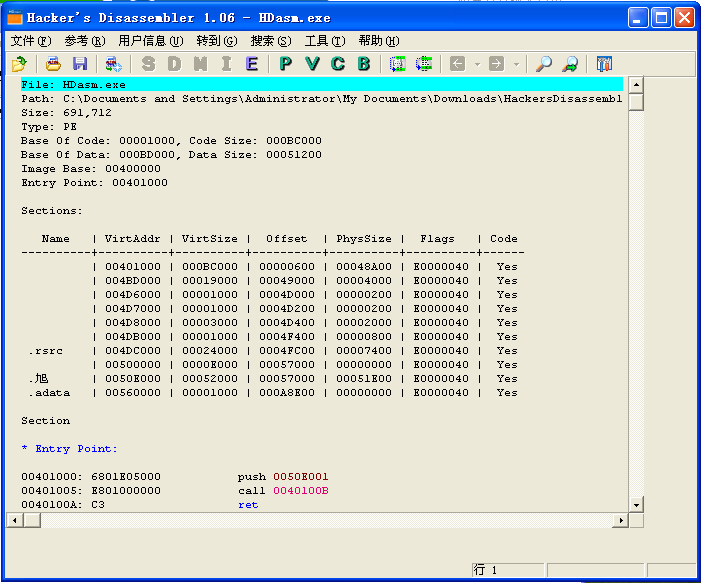Click VirtAddr value 004BD000
This screenshot has width=701, height=583.
coord(133,281)
